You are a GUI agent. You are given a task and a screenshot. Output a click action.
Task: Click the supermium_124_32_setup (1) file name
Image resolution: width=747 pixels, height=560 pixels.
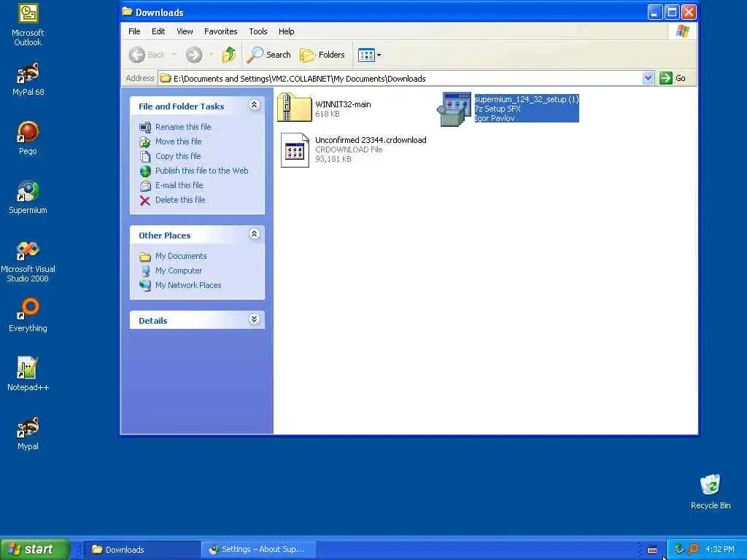click(x=527, y=99)
